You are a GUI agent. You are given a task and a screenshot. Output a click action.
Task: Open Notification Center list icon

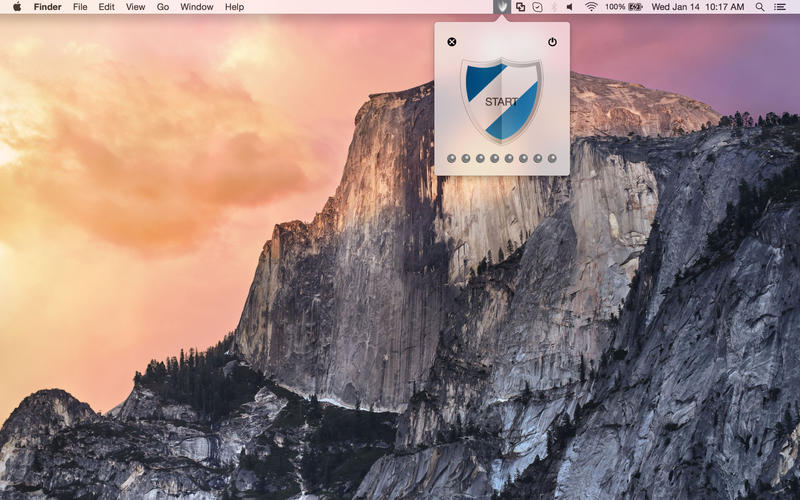pyautogui.click(x=780, y=7)
